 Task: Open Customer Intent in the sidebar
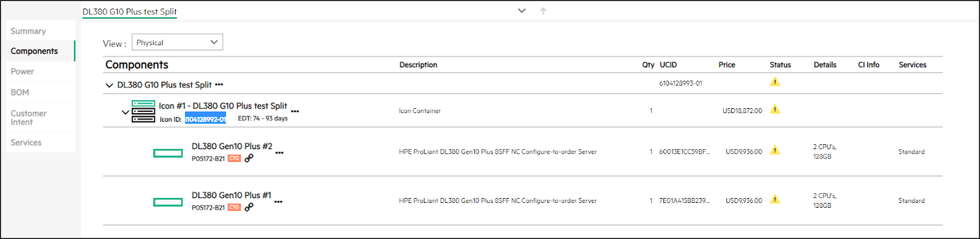click(28, 117)
